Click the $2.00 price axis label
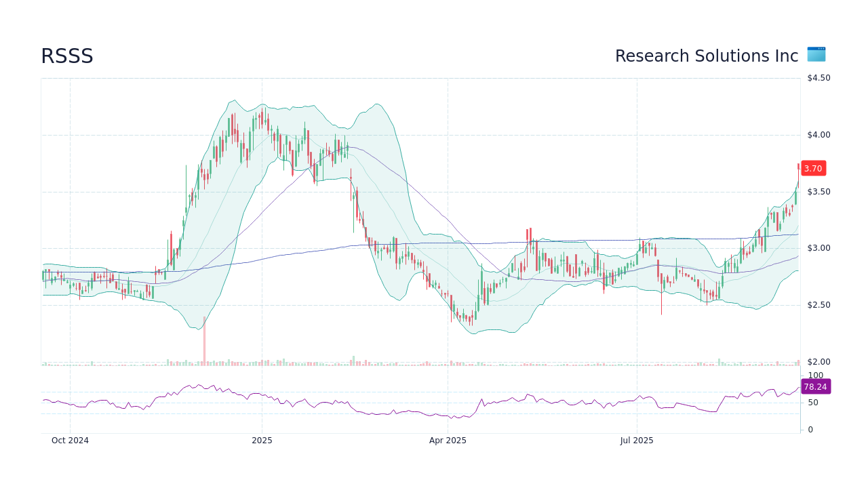Screen dimensions: 868x488 (818, 362)
